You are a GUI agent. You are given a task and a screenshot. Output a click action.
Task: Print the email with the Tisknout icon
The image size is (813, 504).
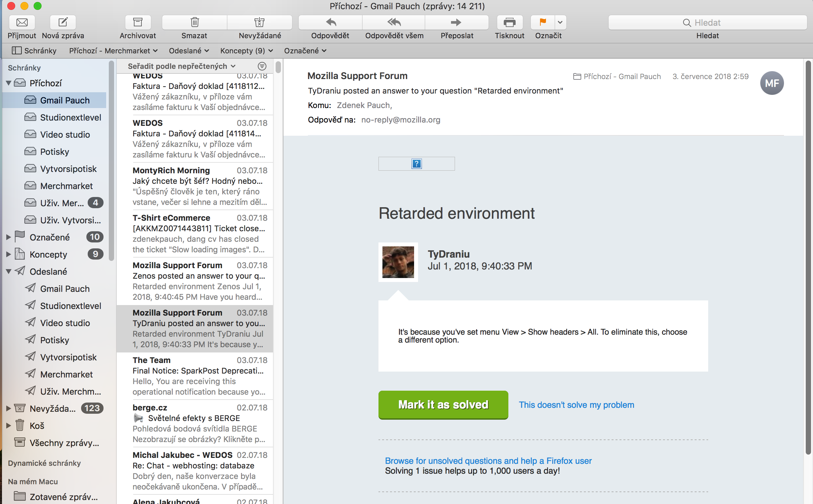click(x=509, y=22)
